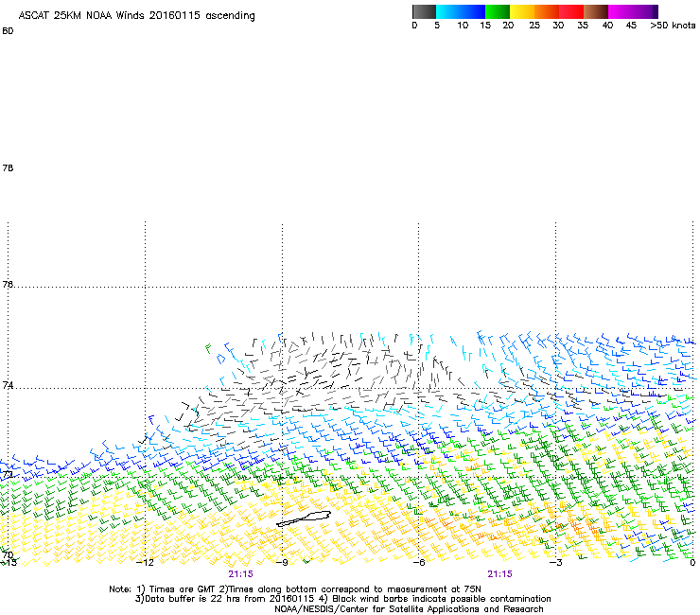Click the cyan-to-blue 5-15 knots color segment
Image resolution: width=700 pixels, height=615 pixels.
tap(461, 11)
